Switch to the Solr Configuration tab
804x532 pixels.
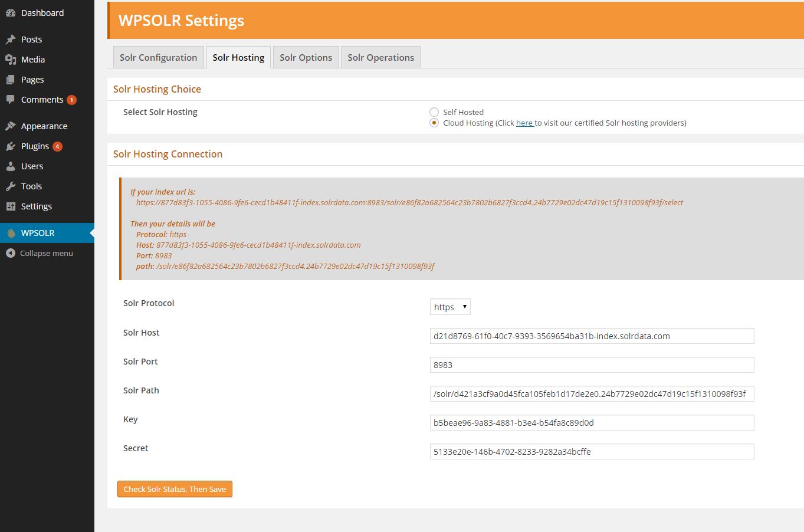click(x=158, y=57)
